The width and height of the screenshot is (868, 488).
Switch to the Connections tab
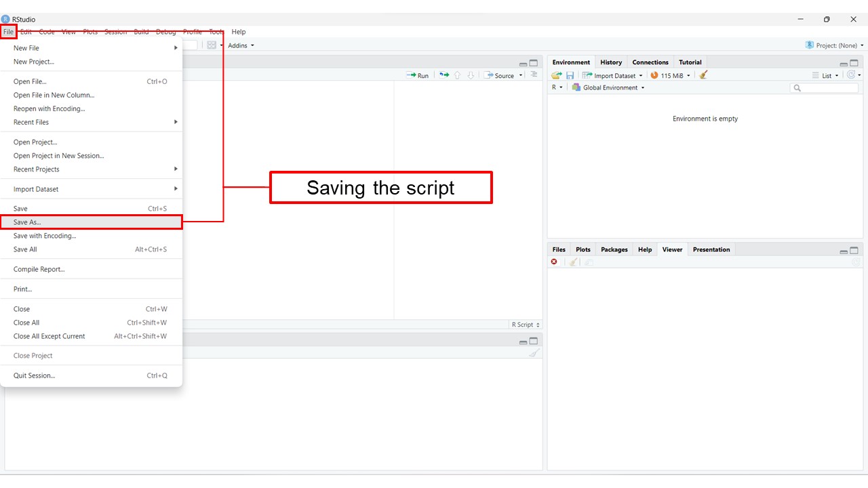click(650, 62)
